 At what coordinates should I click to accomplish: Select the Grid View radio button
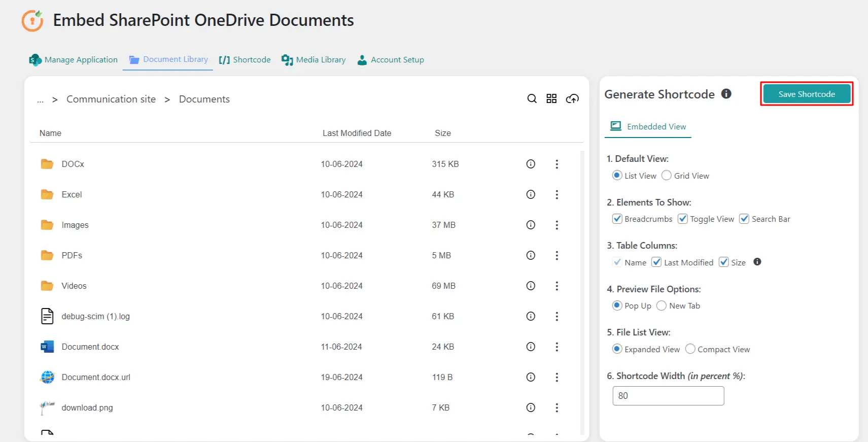tap(667, 175)
